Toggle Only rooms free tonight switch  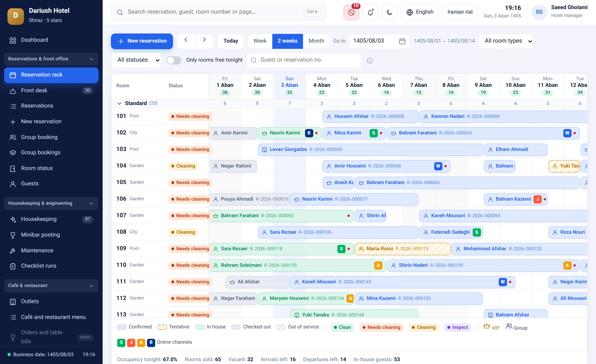174,60
